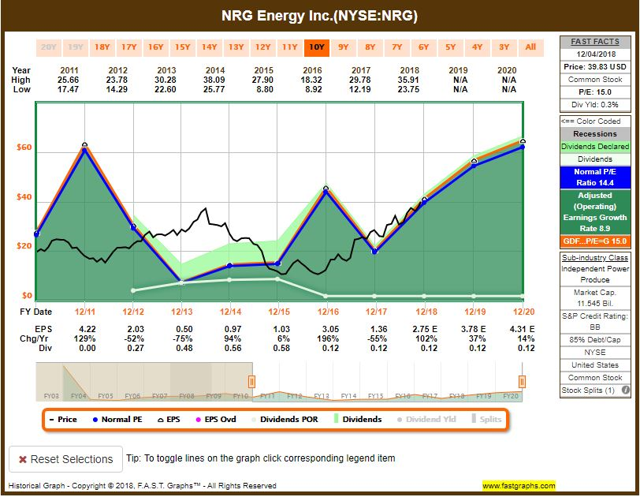Viewport: 640px width, 497px height.
Task: Select the 17Y time range tab
Action: [129, 47]
